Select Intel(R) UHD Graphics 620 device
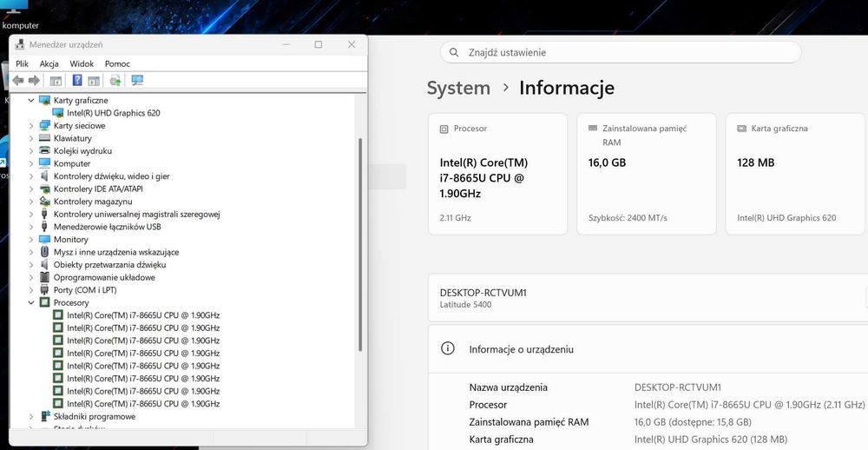The image size is (868, 450). 114,113
